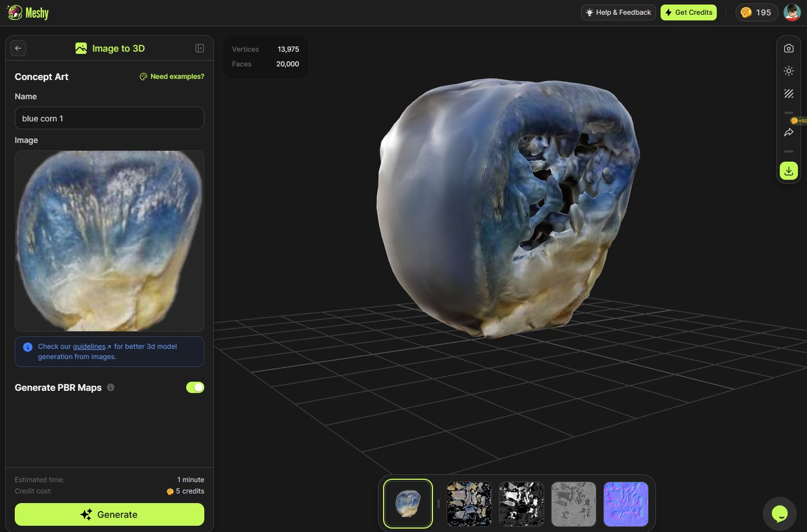Click the Generate button

pyautogui.click(x=109, y=514)
